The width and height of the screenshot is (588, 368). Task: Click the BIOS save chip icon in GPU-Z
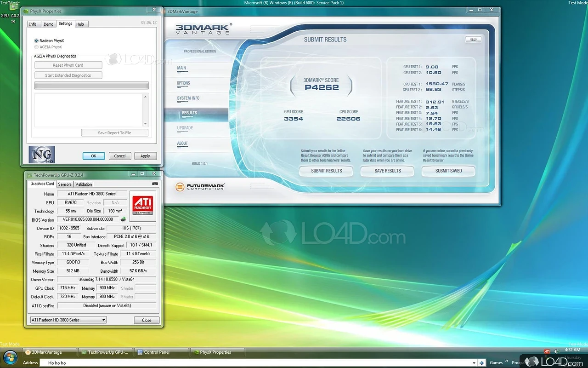point(123,219)
